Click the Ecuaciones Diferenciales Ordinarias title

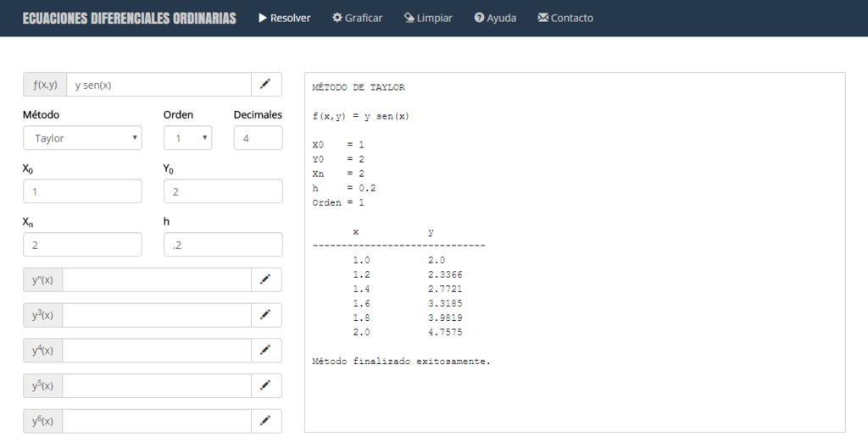pyautogui.click(x=130, y=19)
